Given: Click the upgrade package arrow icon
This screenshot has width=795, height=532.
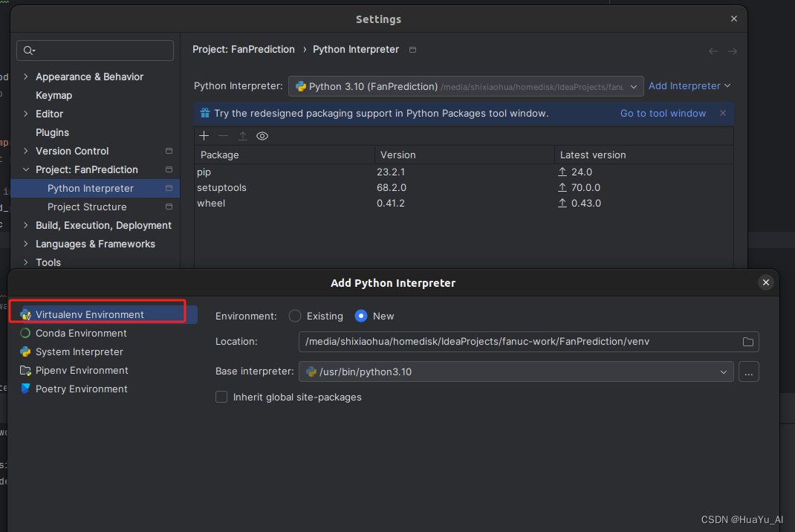Looking at the screenshot, I should [x=243, y=135].
